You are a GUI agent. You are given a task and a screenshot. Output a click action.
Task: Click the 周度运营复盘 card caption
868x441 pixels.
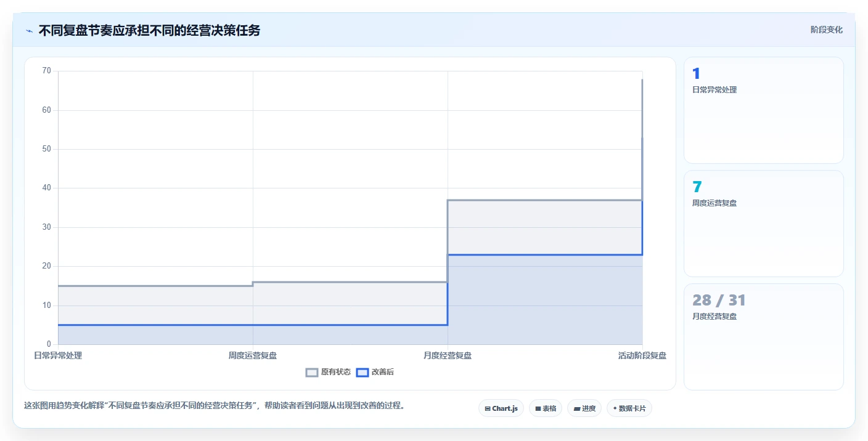pyautogui.click(x=714, y=203)
